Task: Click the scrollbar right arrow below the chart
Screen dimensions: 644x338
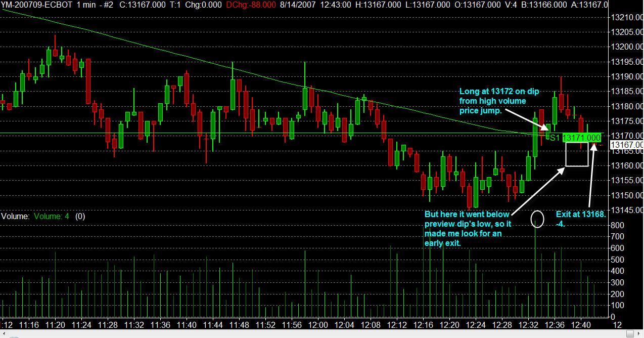Action: pyautogui.click(x=639, y=334)
